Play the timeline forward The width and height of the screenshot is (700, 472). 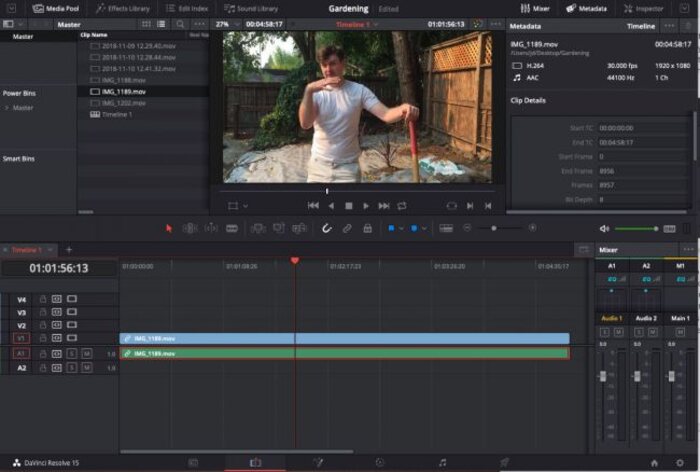coord(366,206)
